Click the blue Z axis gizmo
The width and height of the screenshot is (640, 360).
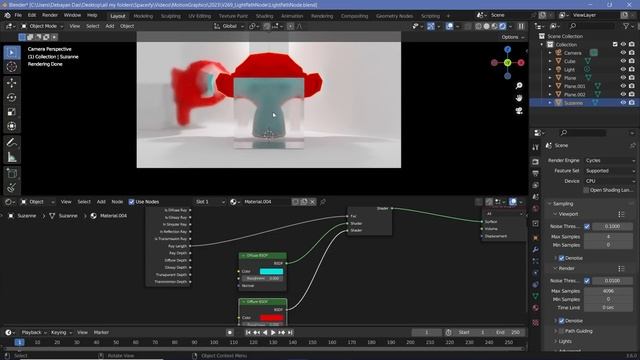507,49
